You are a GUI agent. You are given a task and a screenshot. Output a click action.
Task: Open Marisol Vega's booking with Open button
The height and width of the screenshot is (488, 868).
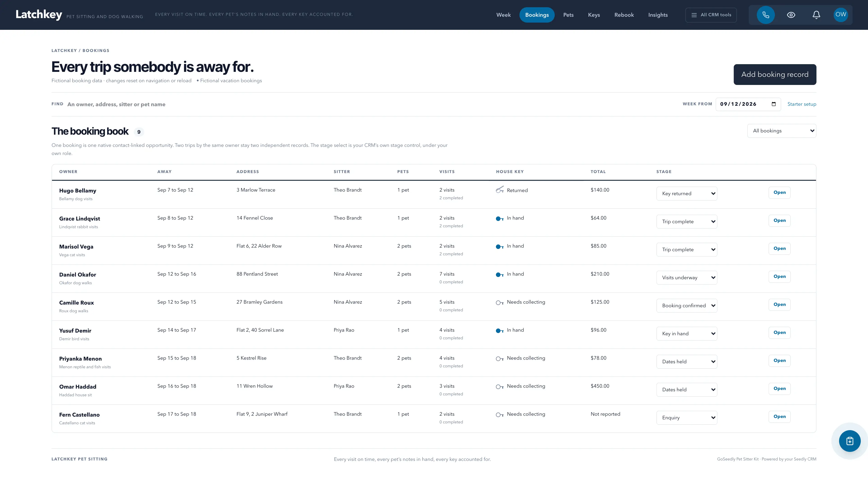(x=779, y=248)
